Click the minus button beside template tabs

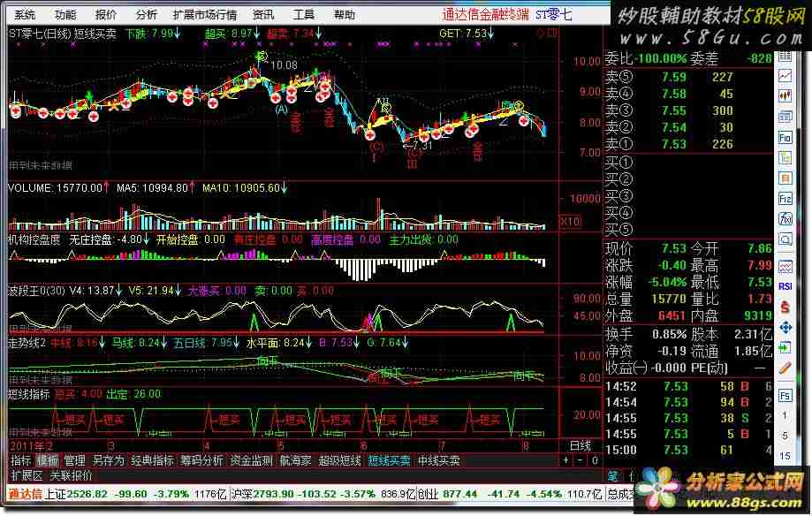pos(580,460)
